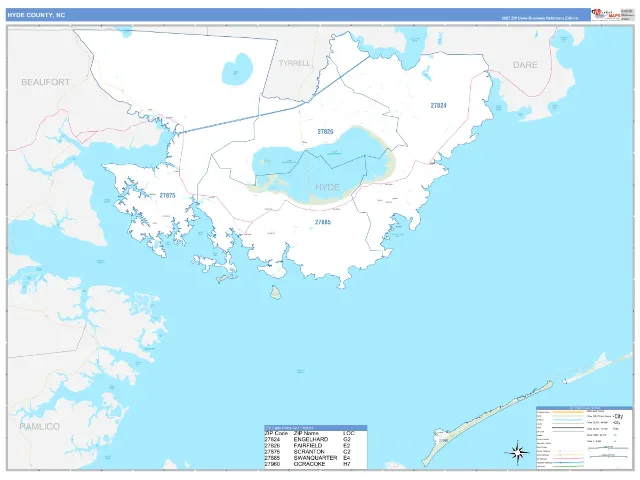The image size is (640, 480).
Task: Click the HYDE label on the lake
Action: pos(327,187)
